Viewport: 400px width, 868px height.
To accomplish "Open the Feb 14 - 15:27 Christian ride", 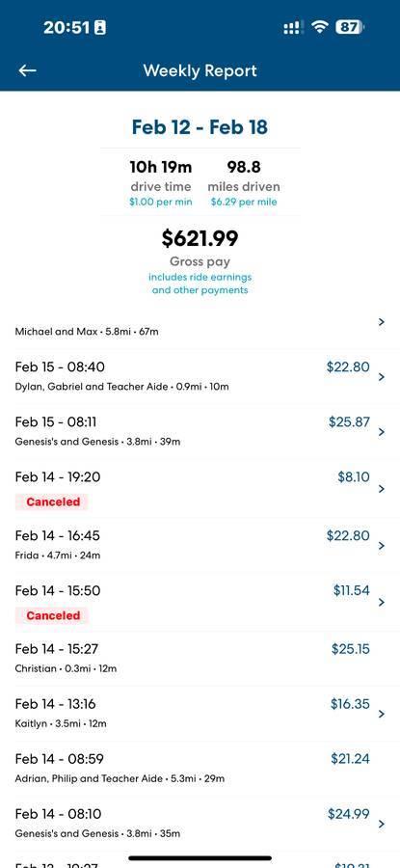I will [x=200, y=658].
